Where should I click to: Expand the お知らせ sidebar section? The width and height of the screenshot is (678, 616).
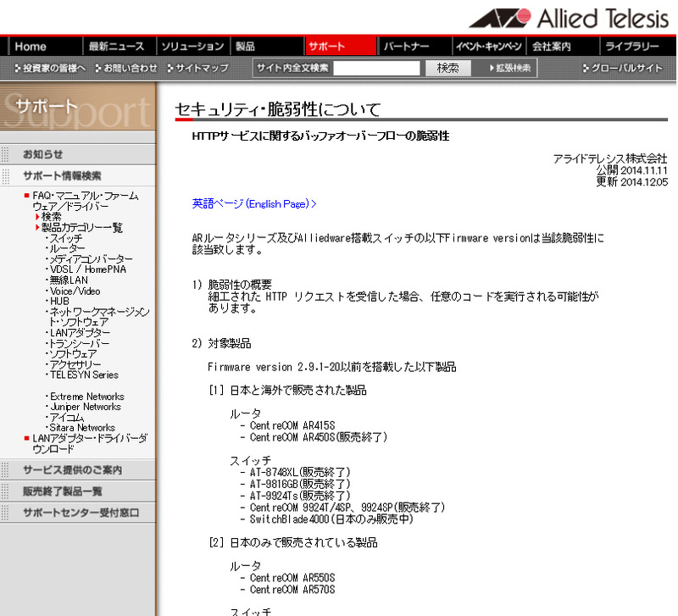pyautogui.click(x=42, y=154)
